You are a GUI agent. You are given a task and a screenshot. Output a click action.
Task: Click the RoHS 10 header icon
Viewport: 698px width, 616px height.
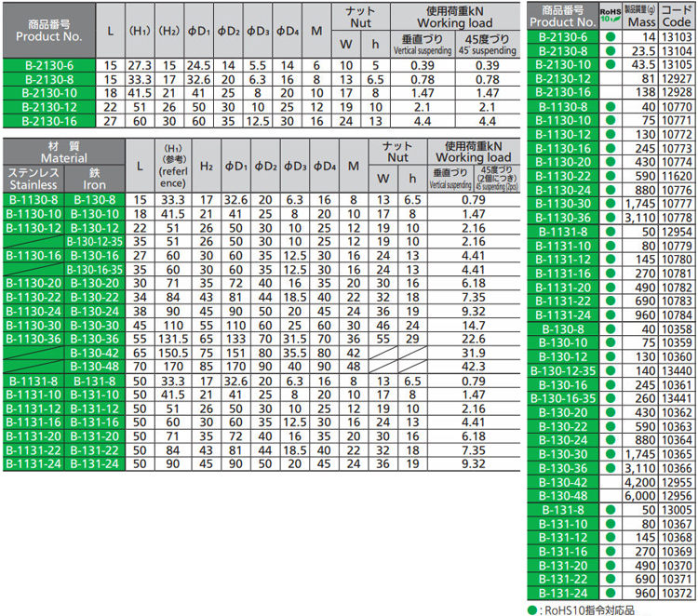click(x=611, y=16)
